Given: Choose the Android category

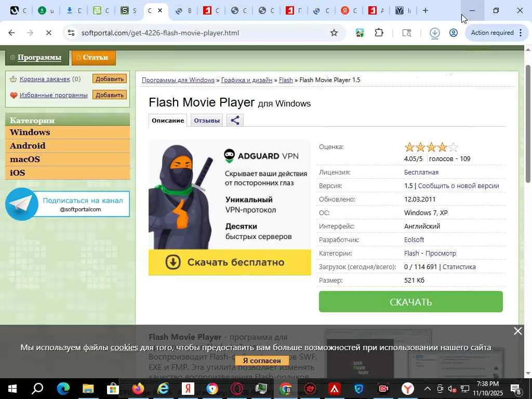Looking at the screenshot, I should [68, 146].
